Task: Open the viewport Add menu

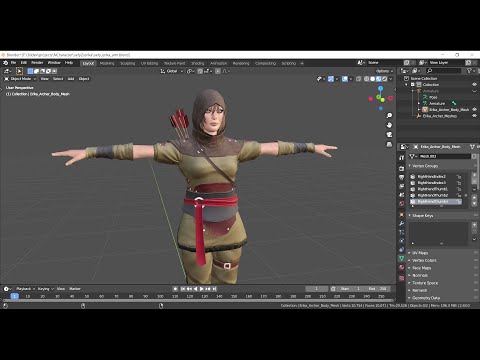Action: [x=71, y=79]
